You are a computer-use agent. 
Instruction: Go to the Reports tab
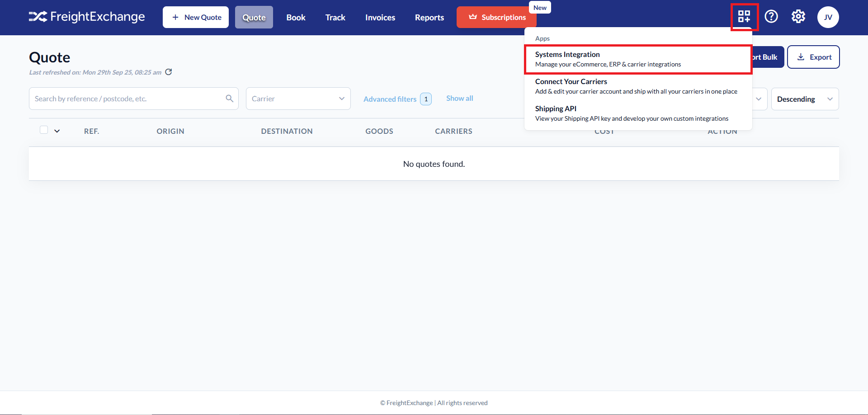point(429,17)
